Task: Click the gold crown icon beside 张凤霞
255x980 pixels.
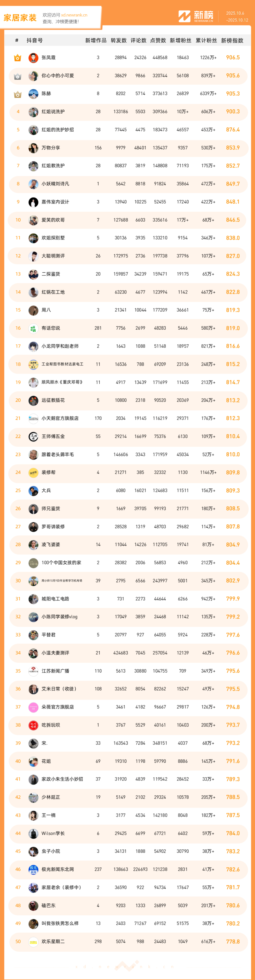Action: [x=17, y=58]
